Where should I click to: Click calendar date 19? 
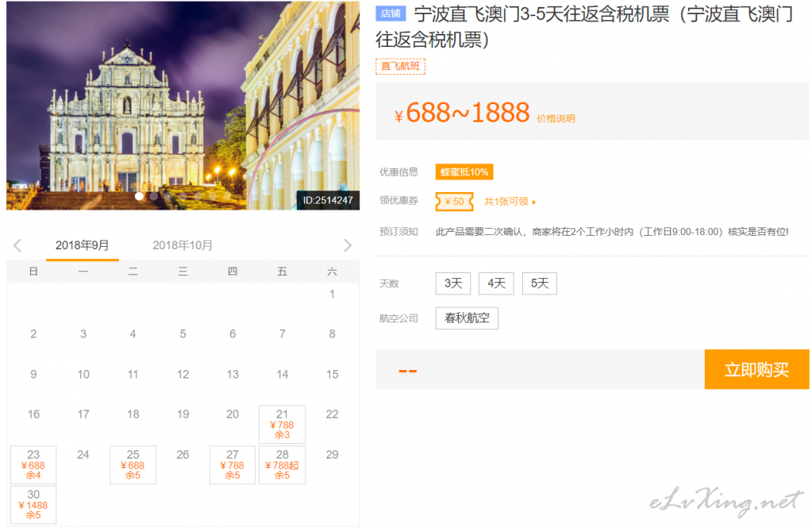click(x=183, y=414)
